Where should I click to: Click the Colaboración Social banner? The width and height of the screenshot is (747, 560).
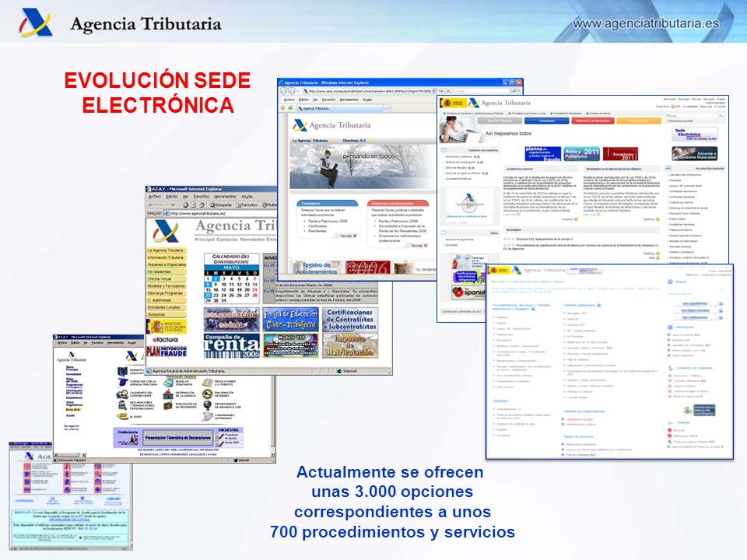point(232,320)
